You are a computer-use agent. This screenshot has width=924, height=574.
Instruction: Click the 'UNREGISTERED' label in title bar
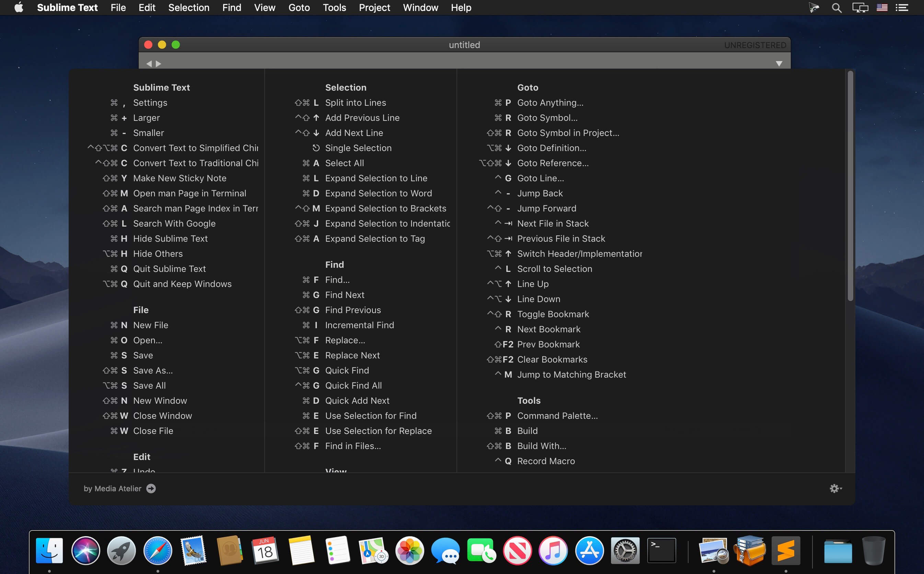(x=755, y=45)
